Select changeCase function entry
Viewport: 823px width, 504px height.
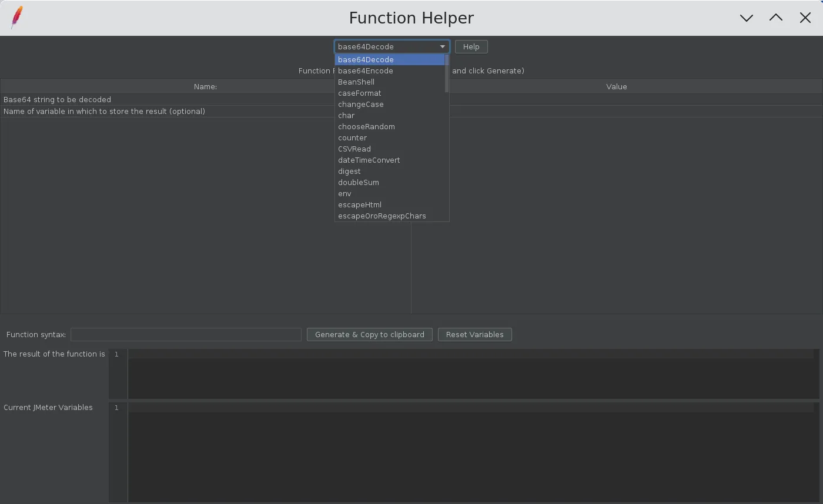click(390, 105)
